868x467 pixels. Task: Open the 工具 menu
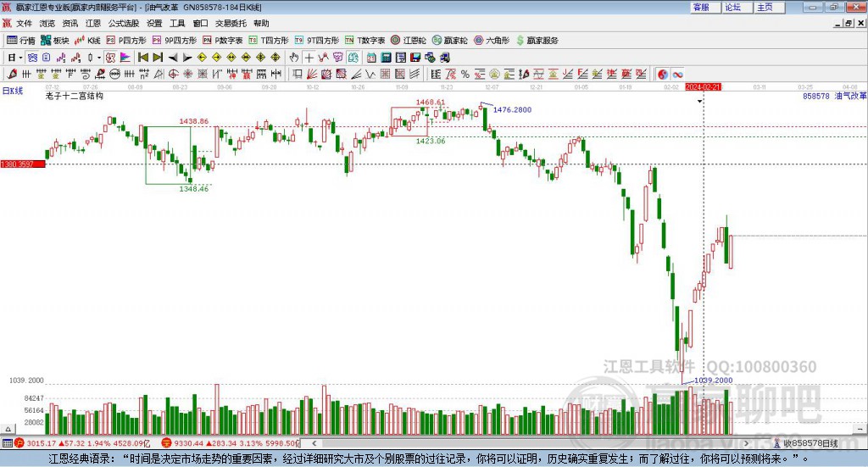(177, 23)
